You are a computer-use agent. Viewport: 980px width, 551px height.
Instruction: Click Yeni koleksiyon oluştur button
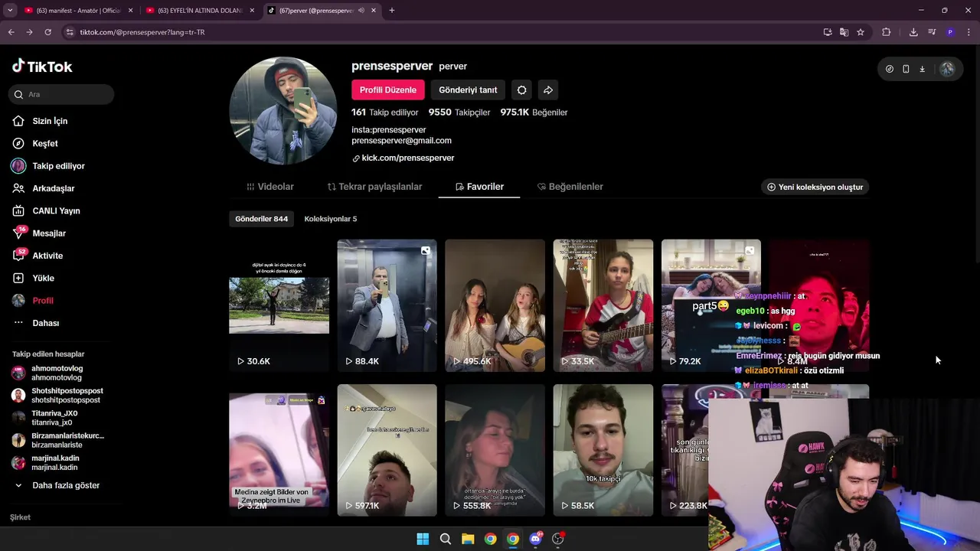coord(815,187)
